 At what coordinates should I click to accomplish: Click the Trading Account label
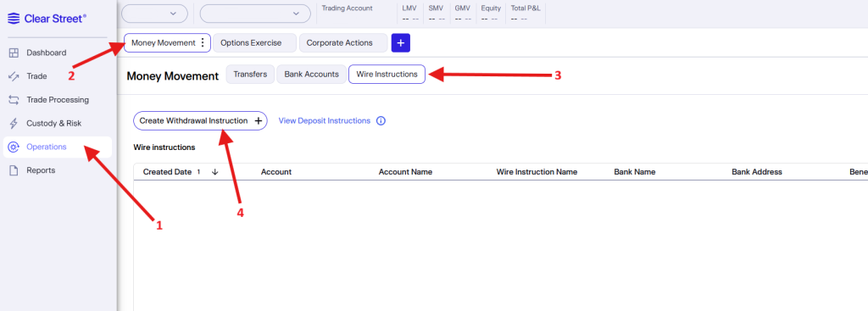(347, 8)
